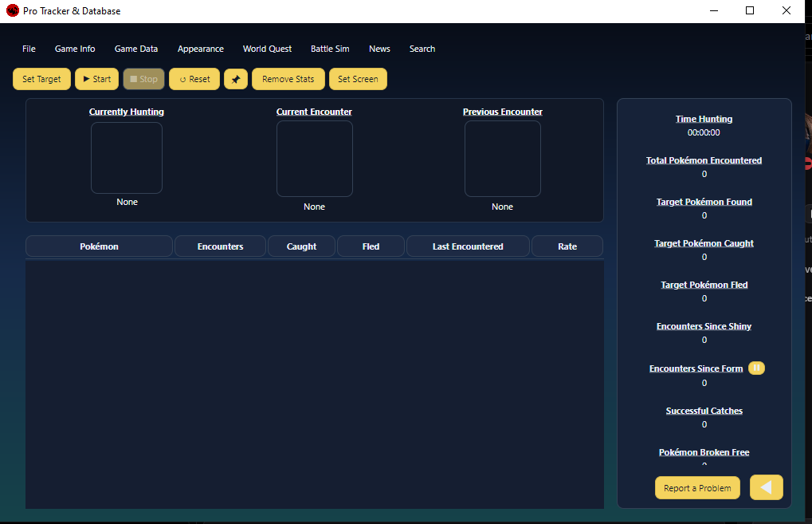The image size is (812, 524).
Task: Click the Reset button with the circular arrow
Action: 194,79
